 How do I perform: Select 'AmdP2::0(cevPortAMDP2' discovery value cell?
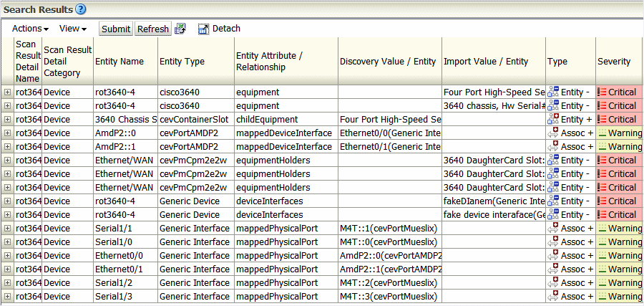pyautogui.click(x=390, y=255)
